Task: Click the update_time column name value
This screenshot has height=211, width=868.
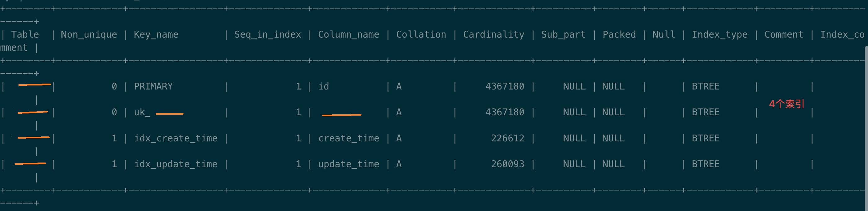Action: tap(348, 164)
